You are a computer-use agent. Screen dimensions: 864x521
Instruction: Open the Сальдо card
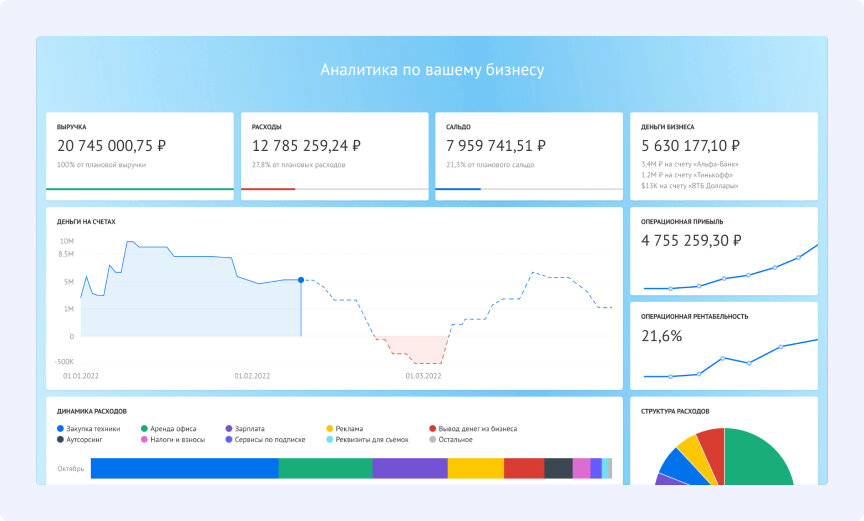click(529, 156)
